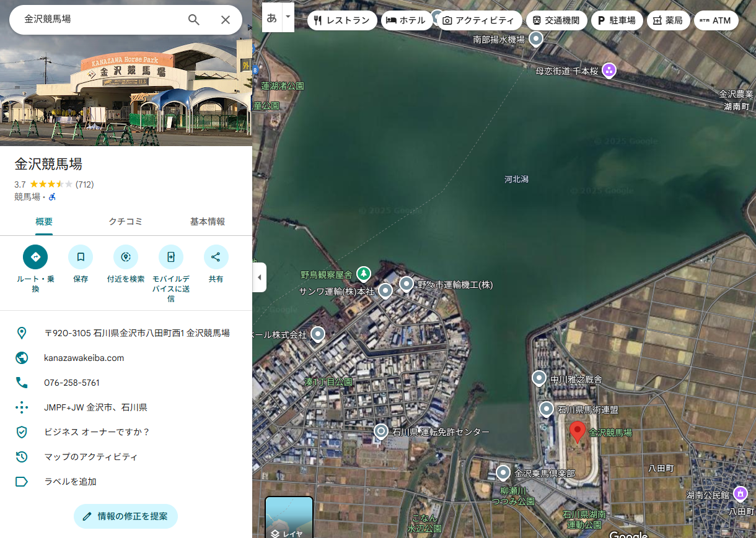756x538 pixels.
Task: Click the phone icon
Action: [22, 383]
